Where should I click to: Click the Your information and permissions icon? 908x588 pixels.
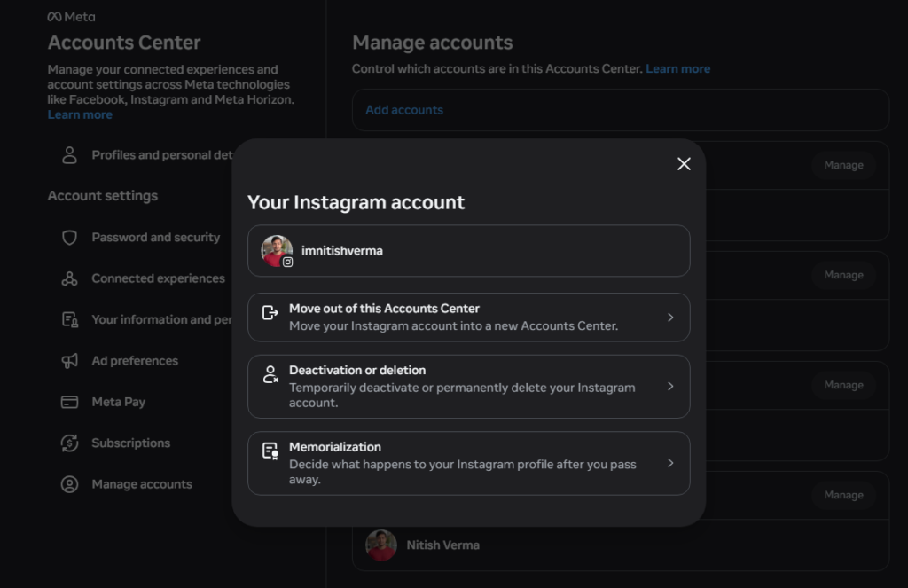[x=69, y=320]
